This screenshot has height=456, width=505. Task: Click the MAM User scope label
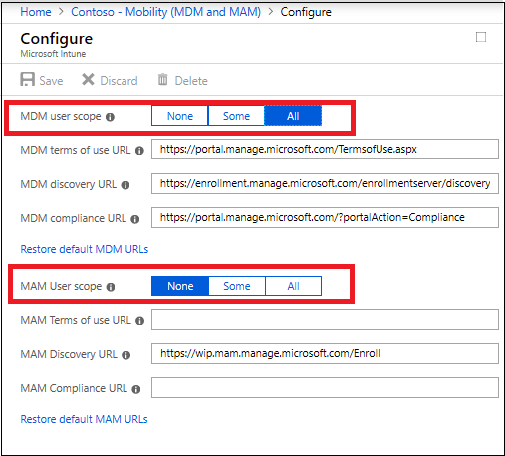pyautogui.click(x=61, y=286)
